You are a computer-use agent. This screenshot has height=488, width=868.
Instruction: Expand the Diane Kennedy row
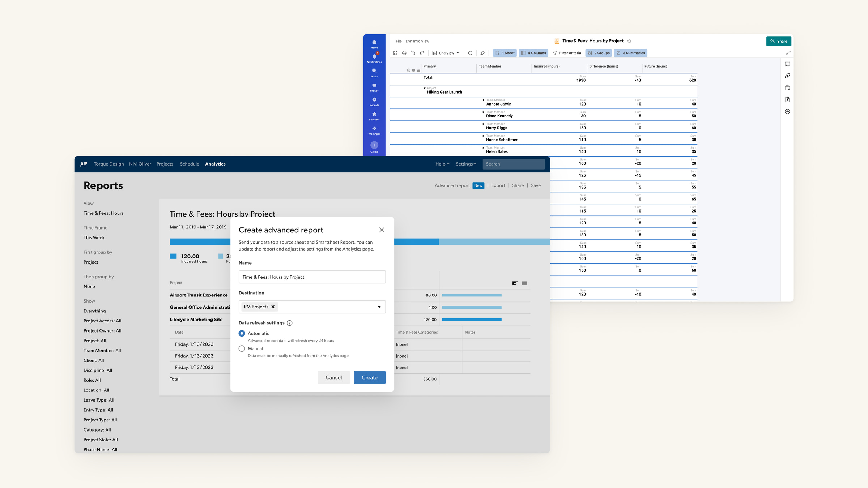tap(484, 112)
